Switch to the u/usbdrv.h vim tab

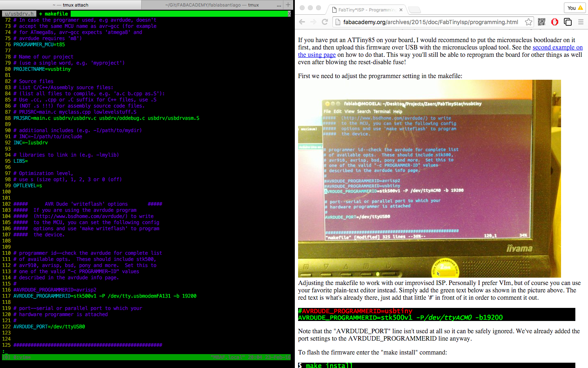(19, 14)
